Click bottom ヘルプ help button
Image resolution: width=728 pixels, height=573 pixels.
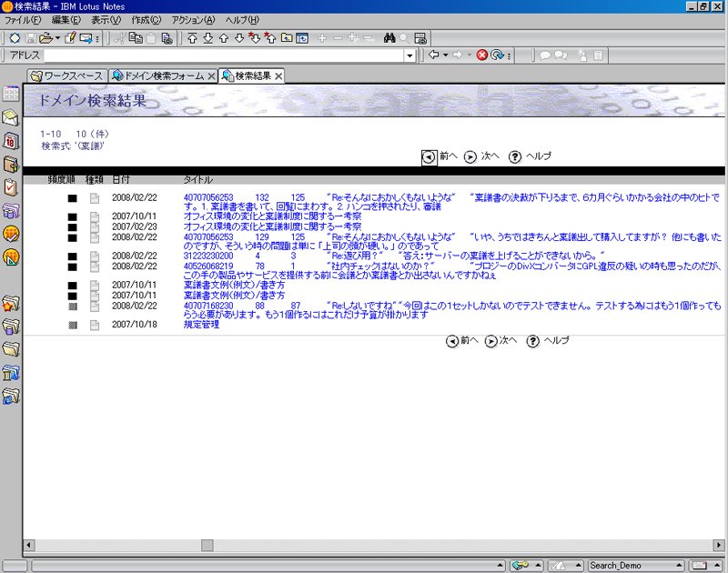[548, 341]
